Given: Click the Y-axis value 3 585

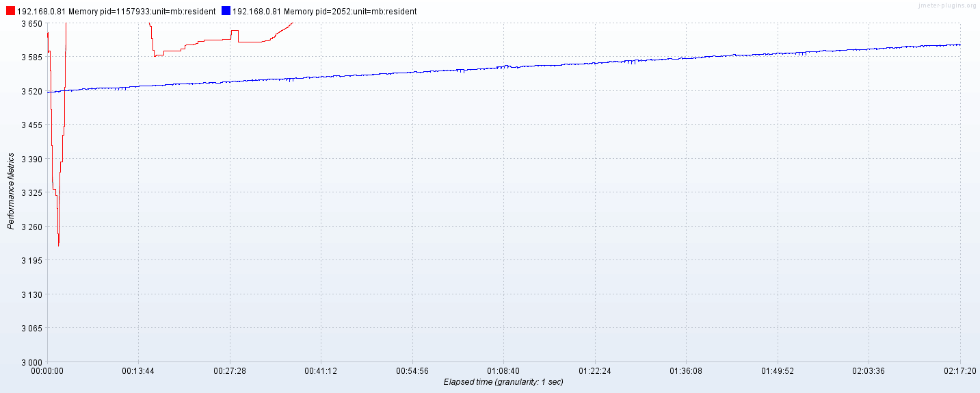Looking at the screenshot, I should (32, 57).
